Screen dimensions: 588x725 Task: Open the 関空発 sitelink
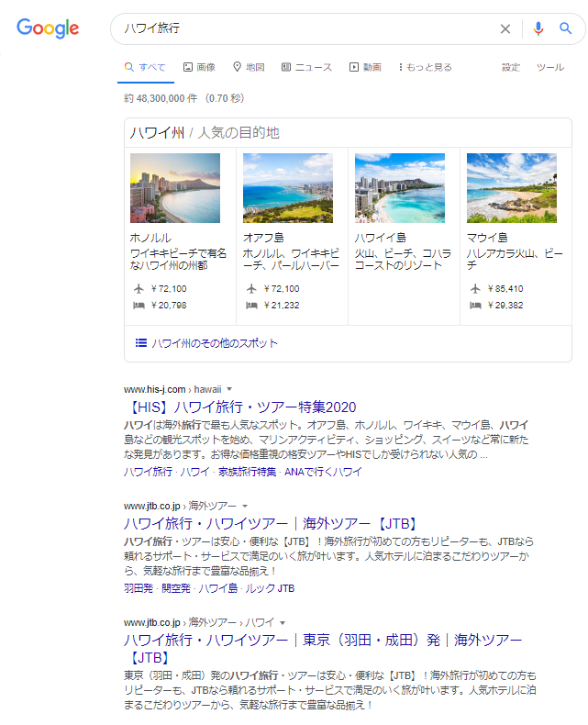click(175, 588)
